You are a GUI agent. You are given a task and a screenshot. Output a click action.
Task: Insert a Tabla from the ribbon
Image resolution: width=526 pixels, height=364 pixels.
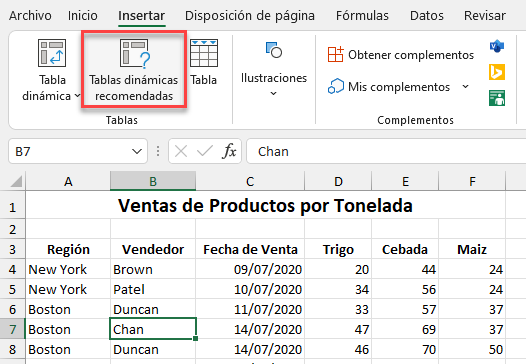point(204,62)
